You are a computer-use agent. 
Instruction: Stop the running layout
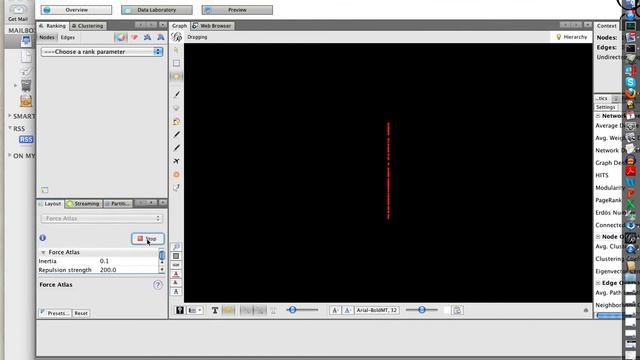(148, 238)
